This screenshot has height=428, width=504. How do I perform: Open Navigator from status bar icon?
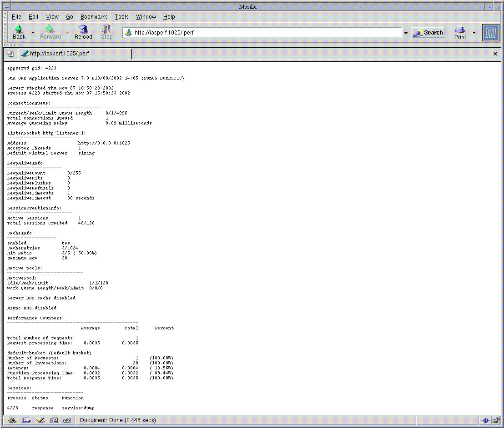coord(12,420)
